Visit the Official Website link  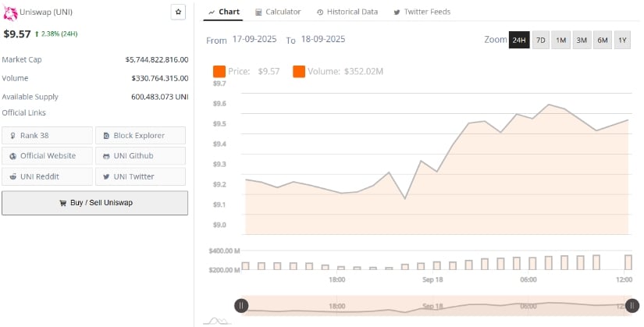(x=48, y=155)
